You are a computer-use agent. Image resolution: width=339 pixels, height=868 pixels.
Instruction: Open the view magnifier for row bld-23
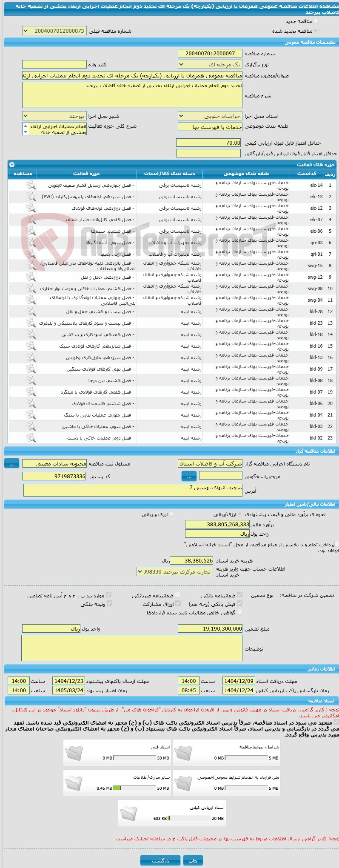30,323
